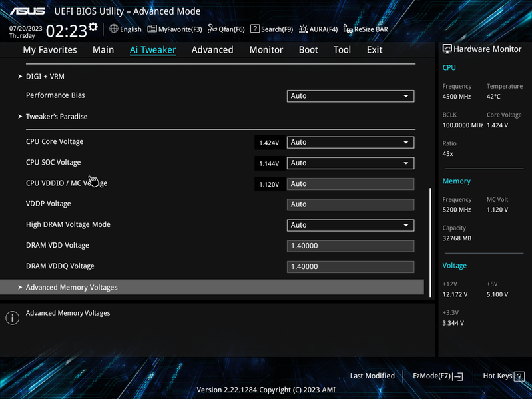Toggle ReSize BAR icon
This screenshot has height=399, width=532.
pyautogui.click(x=348, y=29)
